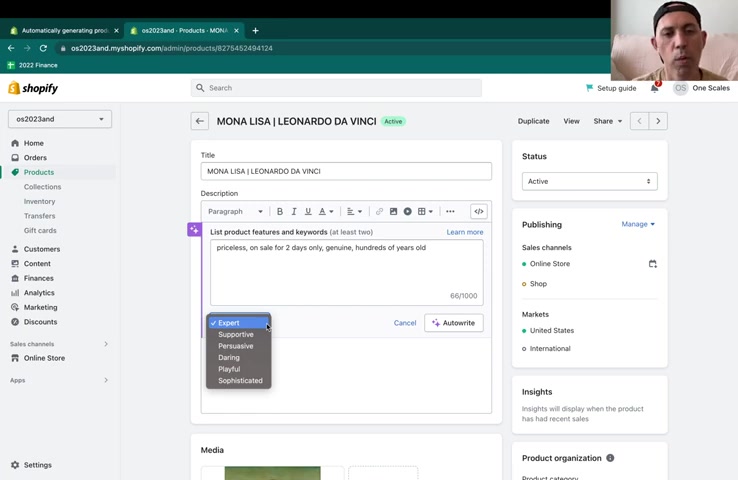738x480 pixels.
Task: Open Marketing in the sidebar
Action: click(40, 307)
